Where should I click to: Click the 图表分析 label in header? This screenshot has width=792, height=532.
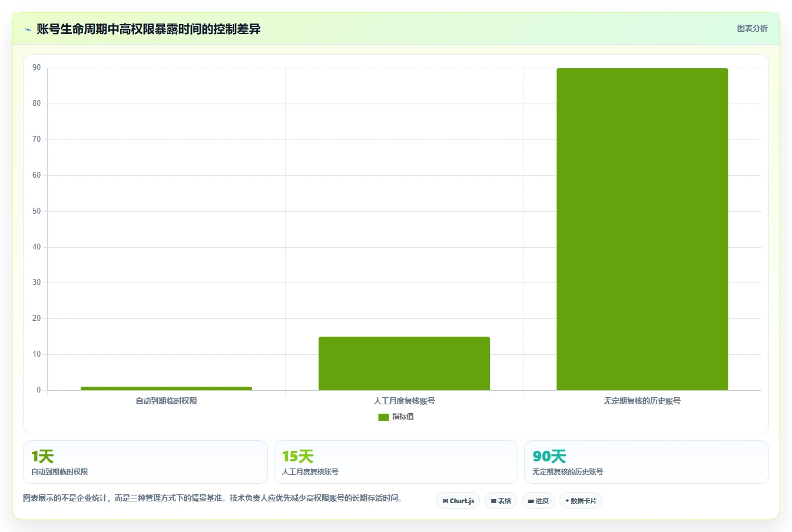[752, 28]
